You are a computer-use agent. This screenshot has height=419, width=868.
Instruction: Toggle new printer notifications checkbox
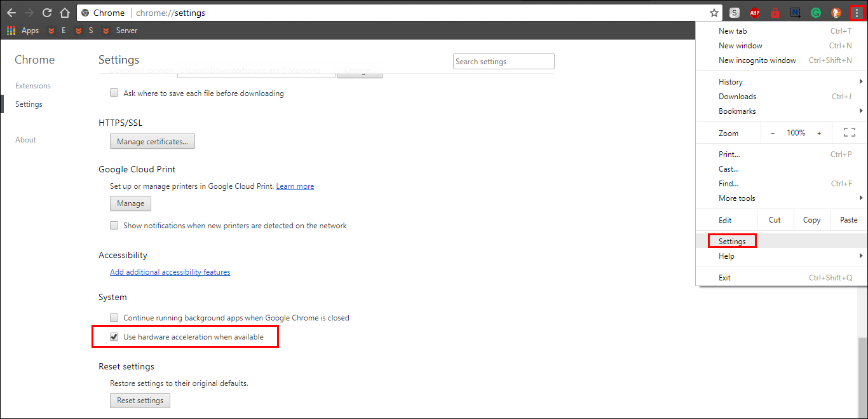114,225
